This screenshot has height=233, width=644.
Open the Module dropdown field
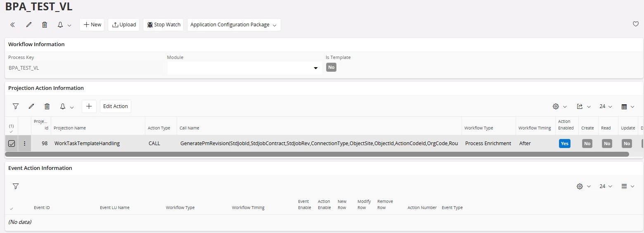click(244, 68)
